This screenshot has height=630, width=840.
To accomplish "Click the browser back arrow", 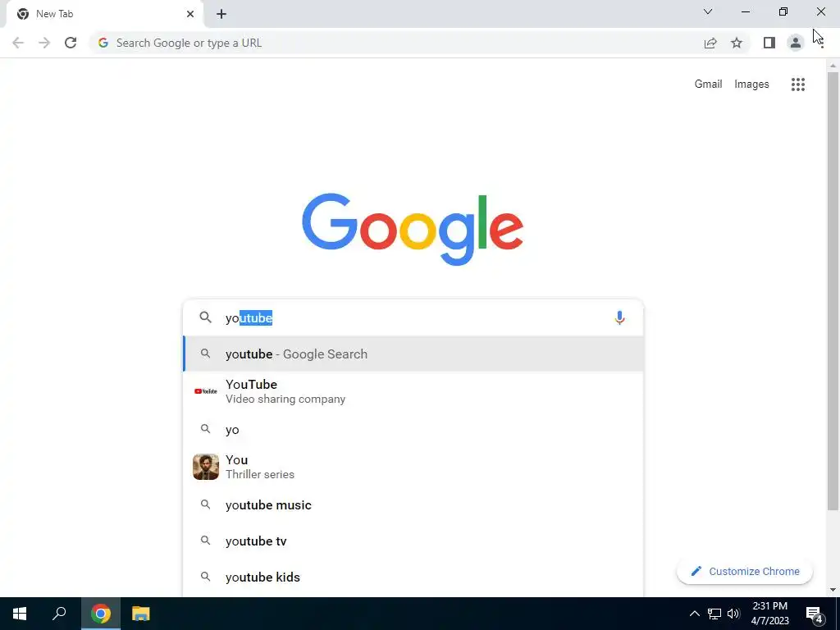I will coord(18,43).
